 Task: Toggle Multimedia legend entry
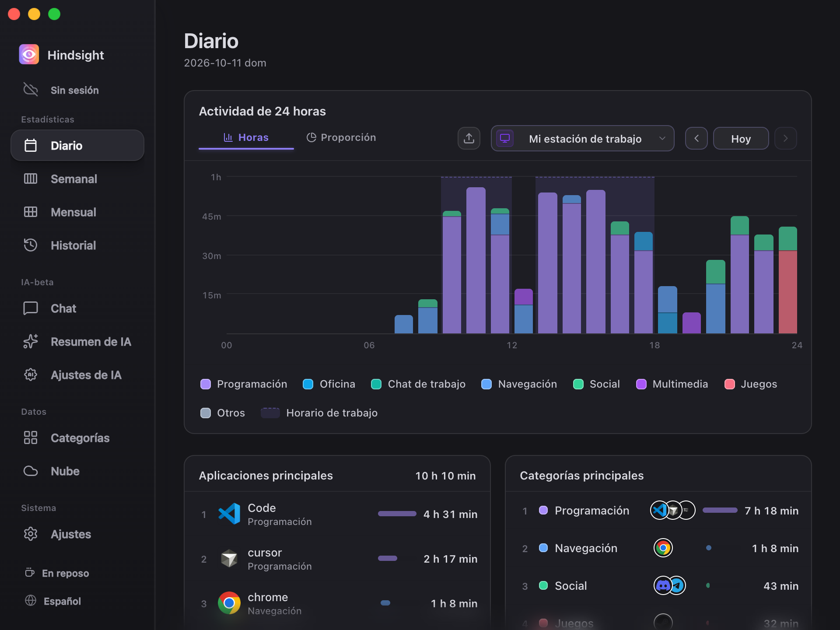tap(672, 384)
